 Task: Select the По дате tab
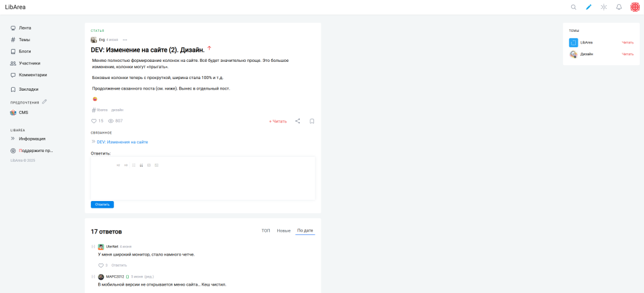(x=305, y=230)
